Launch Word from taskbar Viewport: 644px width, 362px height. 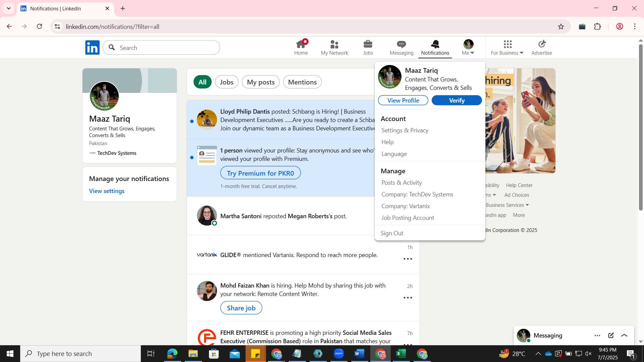point(359,354)
